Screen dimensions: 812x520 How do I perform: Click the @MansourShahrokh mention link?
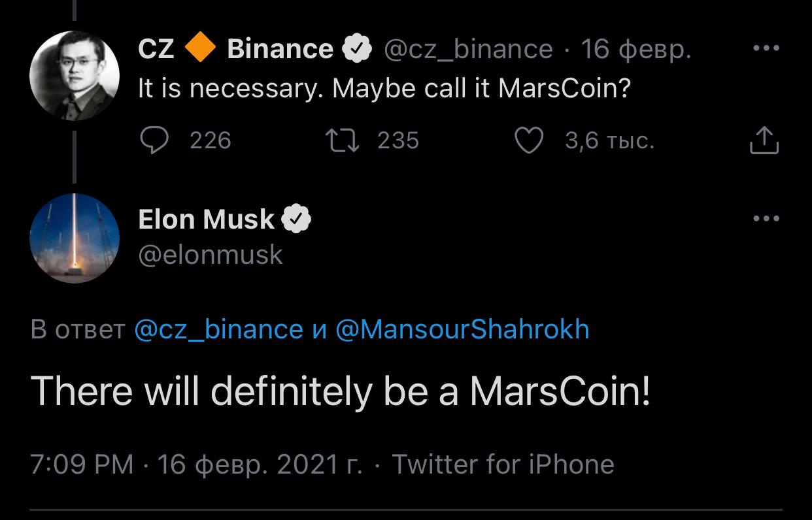(x=462, y=330)
